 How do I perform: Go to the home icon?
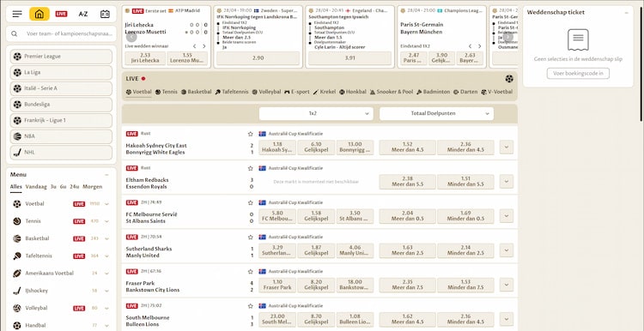39,14
